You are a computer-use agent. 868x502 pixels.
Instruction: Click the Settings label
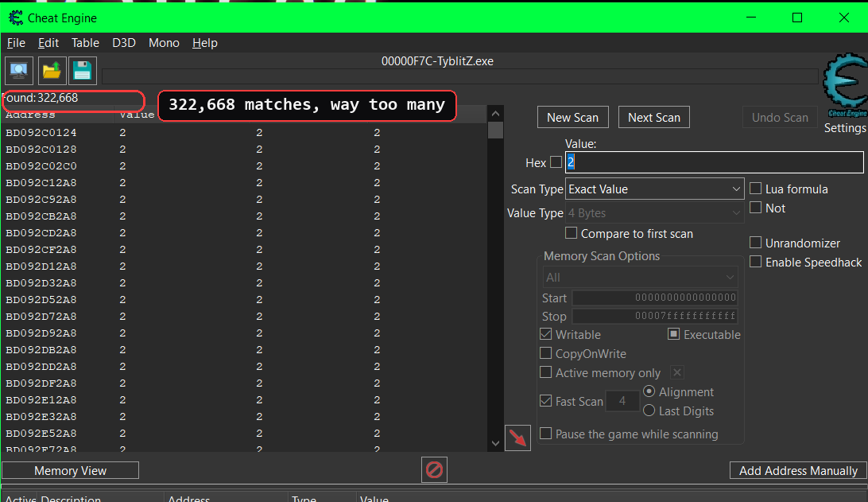845,128
